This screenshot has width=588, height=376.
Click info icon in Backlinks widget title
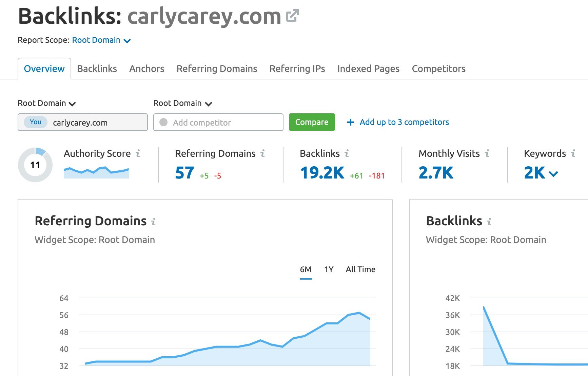[489, 222]
